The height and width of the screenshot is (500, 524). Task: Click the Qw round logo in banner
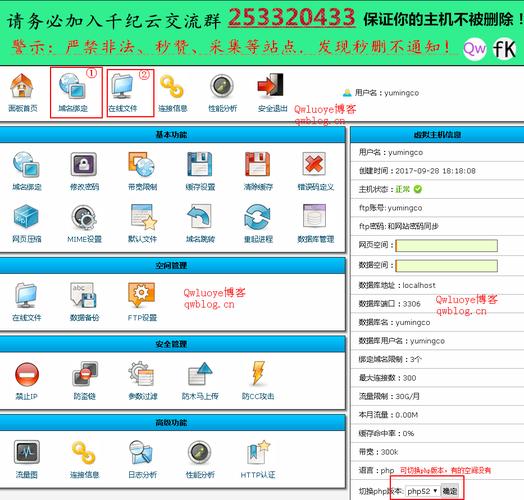coord(475,49)
